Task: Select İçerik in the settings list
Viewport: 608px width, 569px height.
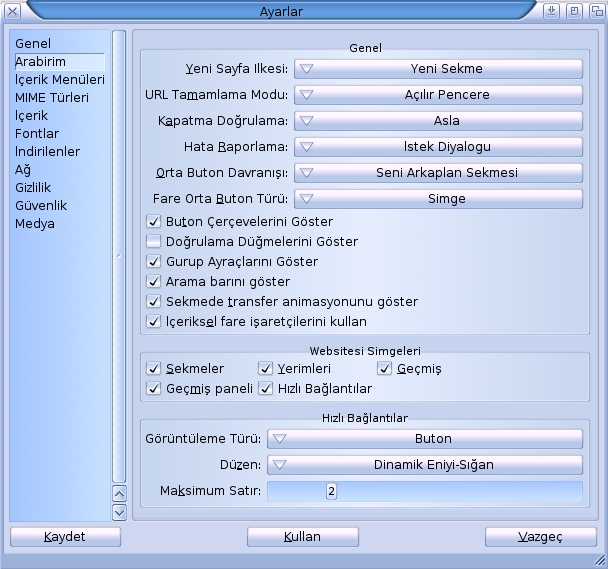Action: tap(60, 116)
